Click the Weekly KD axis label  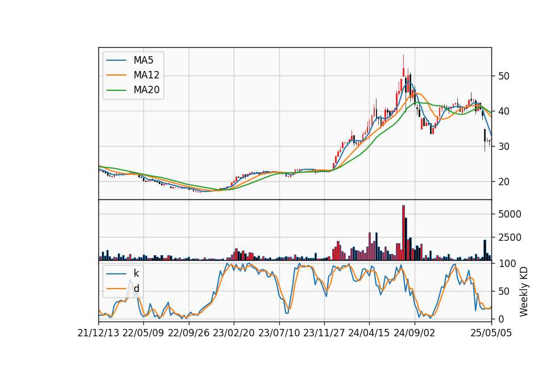524,291
